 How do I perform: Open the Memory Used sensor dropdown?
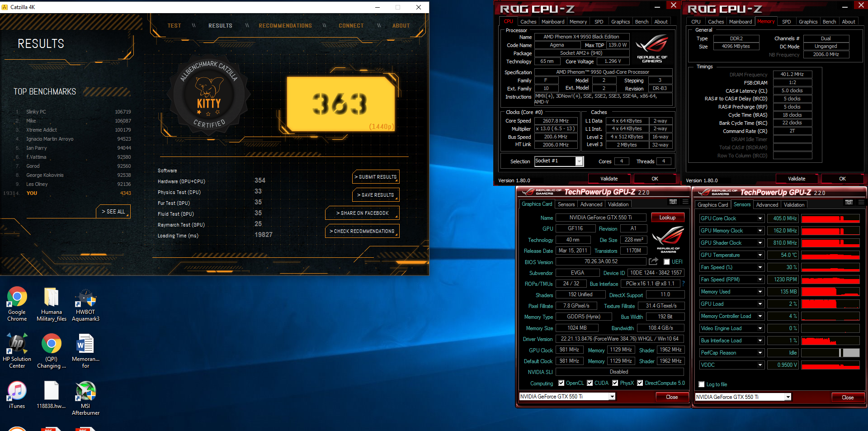click(x=760, y=292)
